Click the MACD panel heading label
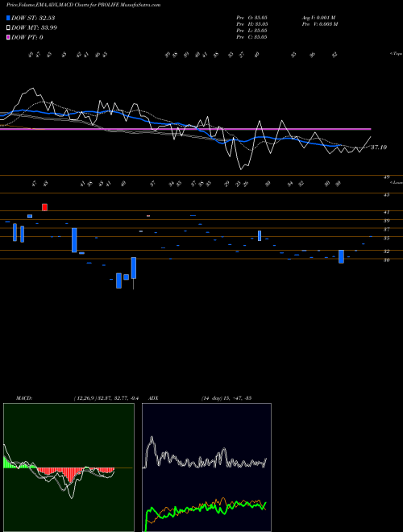This screenshot has height=532, width=403. click(x=23, y=398)
